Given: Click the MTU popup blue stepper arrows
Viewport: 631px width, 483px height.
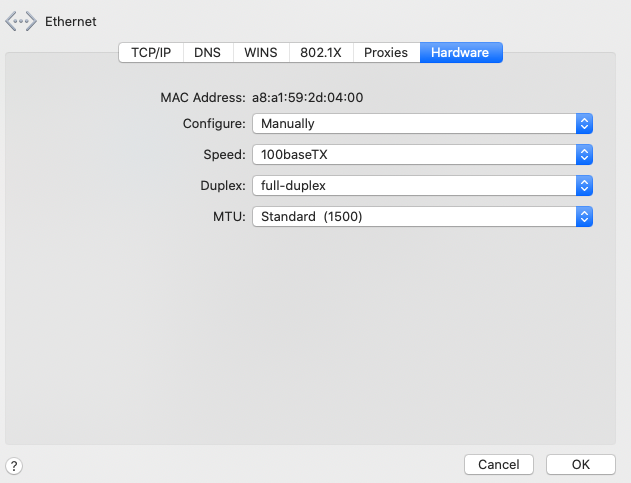Looking at the screenshot, I should point(584,217).
